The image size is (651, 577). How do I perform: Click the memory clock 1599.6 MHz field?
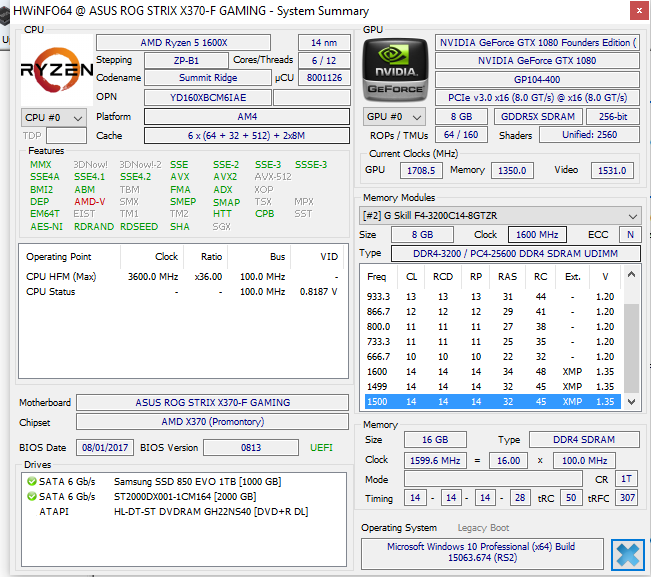[435, 461]
